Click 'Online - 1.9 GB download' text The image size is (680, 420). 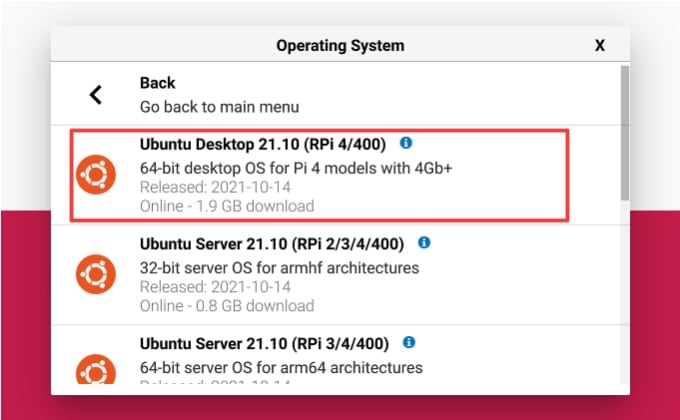[227, 206]
